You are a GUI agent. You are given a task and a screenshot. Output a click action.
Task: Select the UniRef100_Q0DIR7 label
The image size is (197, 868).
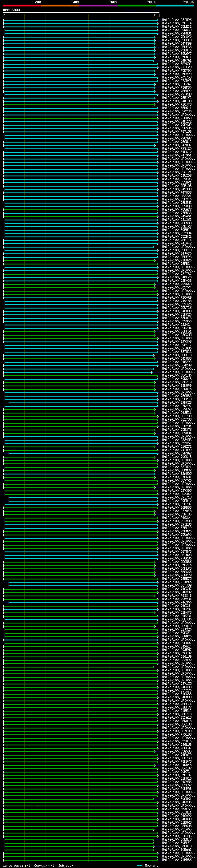[x=177, y=226]
